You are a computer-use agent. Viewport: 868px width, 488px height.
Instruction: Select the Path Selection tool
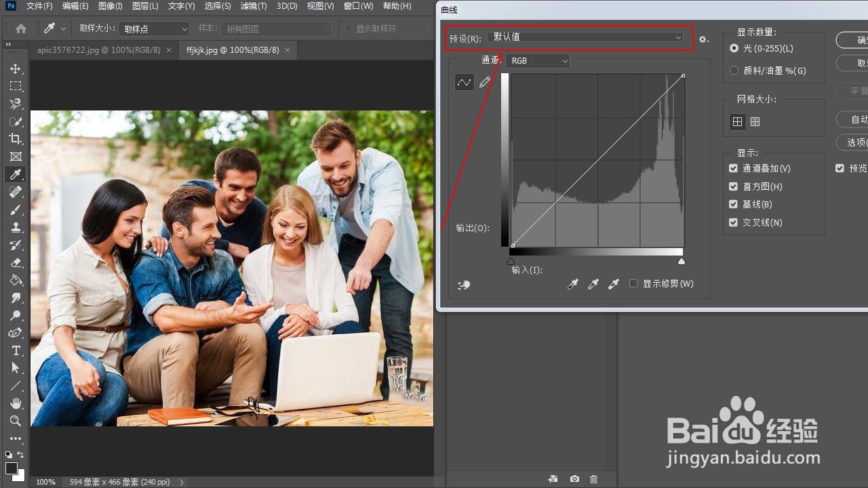click(15, 368)
